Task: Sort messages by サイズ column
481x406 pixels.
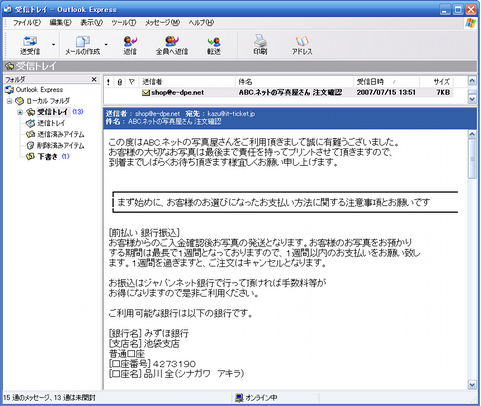Action: 437,82
